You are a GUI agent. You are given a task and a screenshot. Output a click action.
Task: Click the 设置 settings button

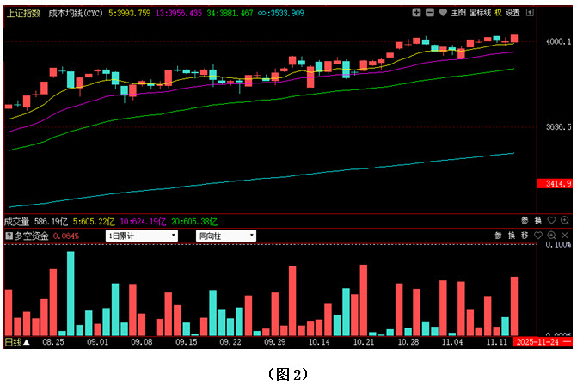[513, 13]
